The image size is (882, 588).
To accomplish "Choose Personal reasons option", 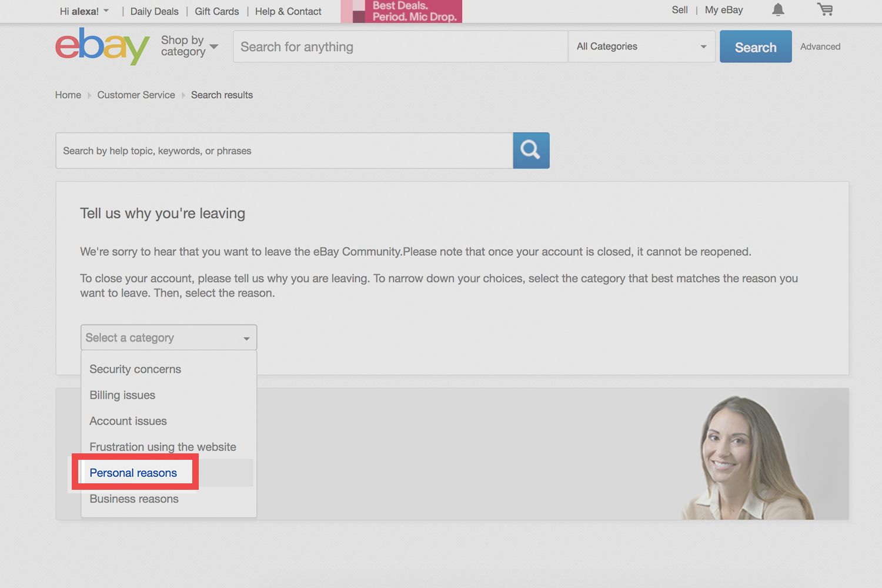I will tap(133, 473).
